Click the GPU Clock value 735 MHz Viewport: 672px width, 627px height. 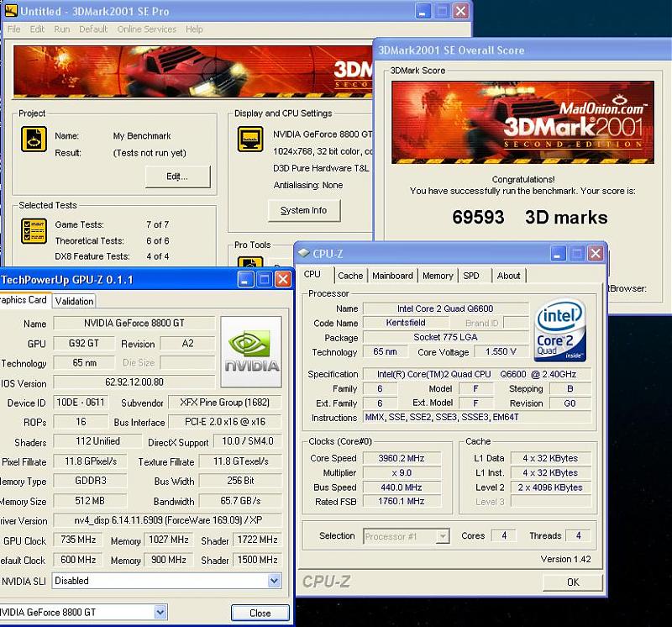coord(78,540)
